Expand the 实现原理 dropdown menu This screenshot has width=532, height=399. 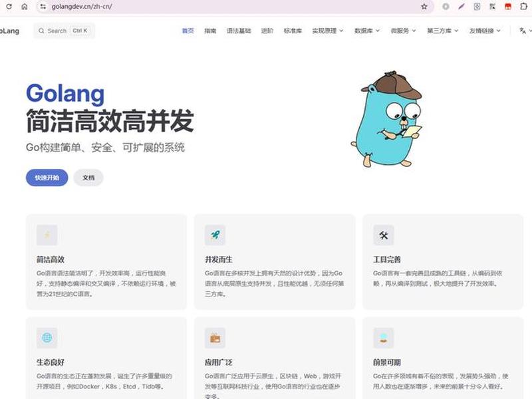tap(328, 31)
